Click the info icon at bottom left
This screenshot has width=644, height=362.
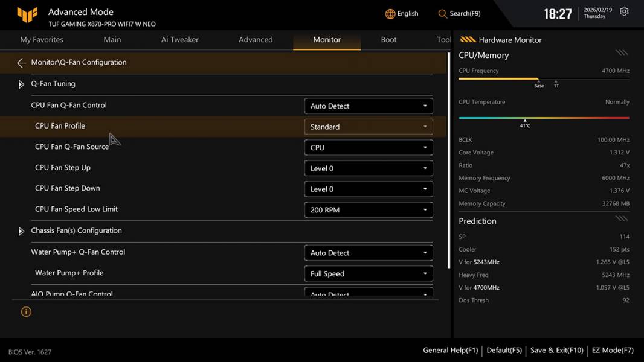26,312
